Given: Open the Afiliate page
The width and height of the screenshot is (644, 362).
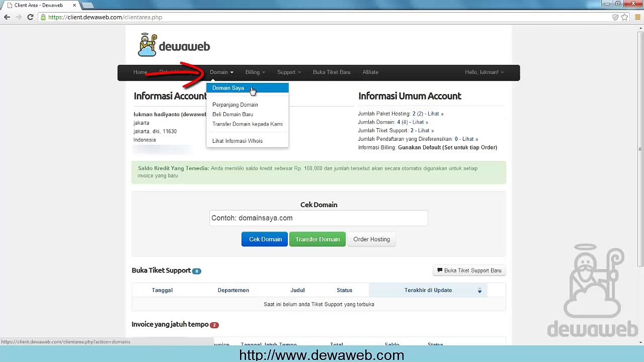Looking at the screenshot, I should click(370, 72).
